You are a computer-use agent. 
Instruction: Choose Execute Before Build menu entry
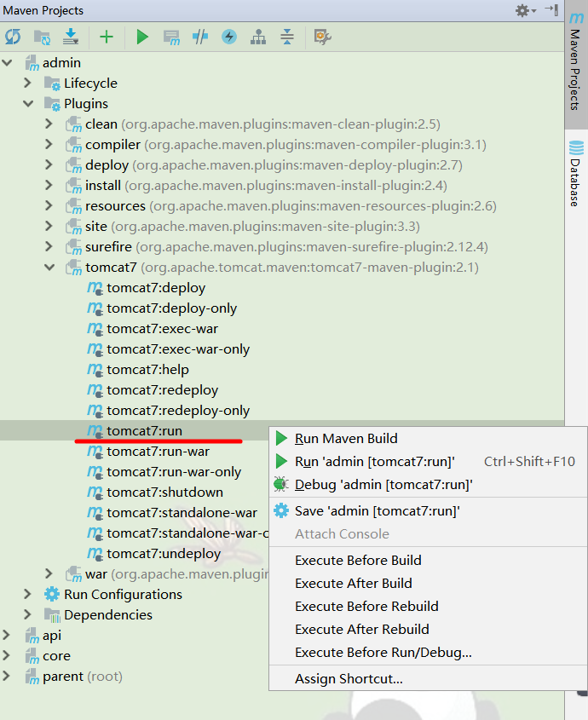point(428,560)
